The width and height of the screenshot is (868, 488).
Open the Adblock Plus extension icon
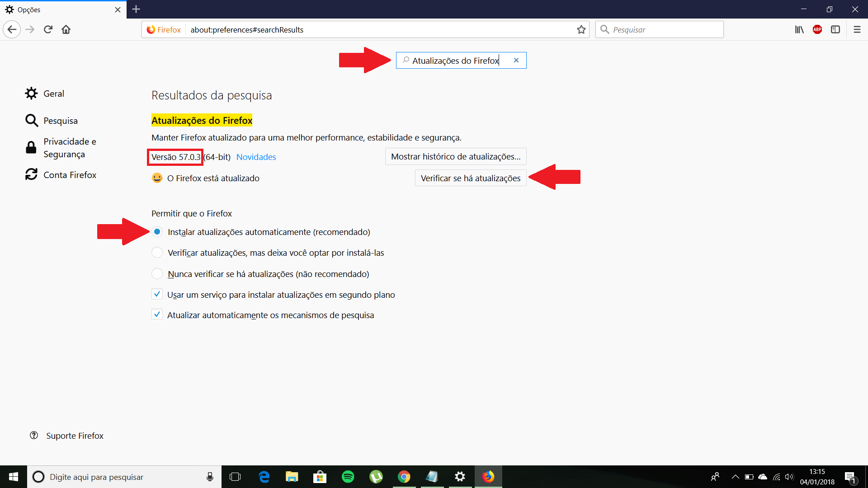(x=817, y=30)
